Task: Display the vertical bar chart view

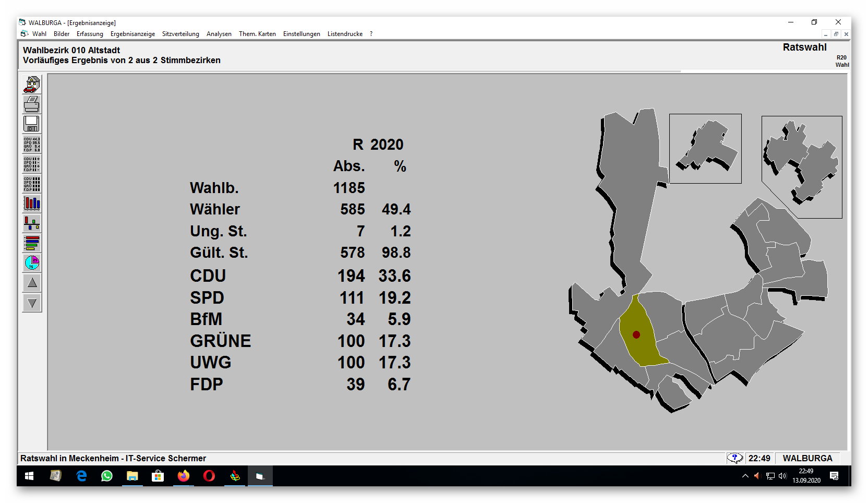Action: pyautogui.click(x=32, y=203)
